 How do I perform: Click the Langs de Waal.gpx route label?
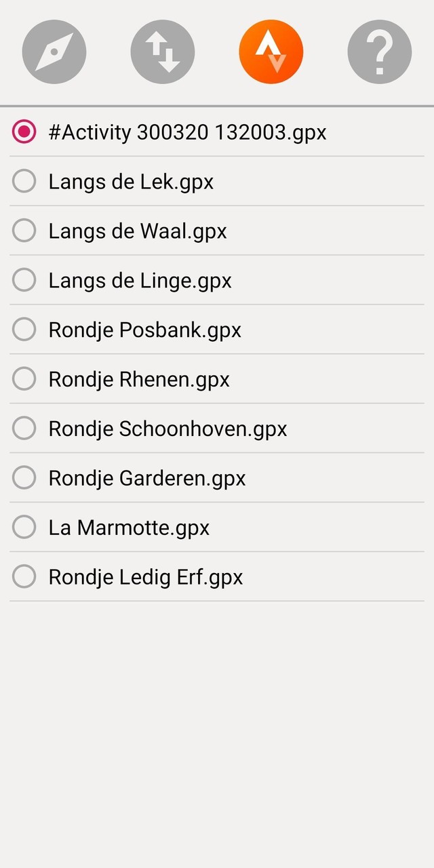[138, 231]
